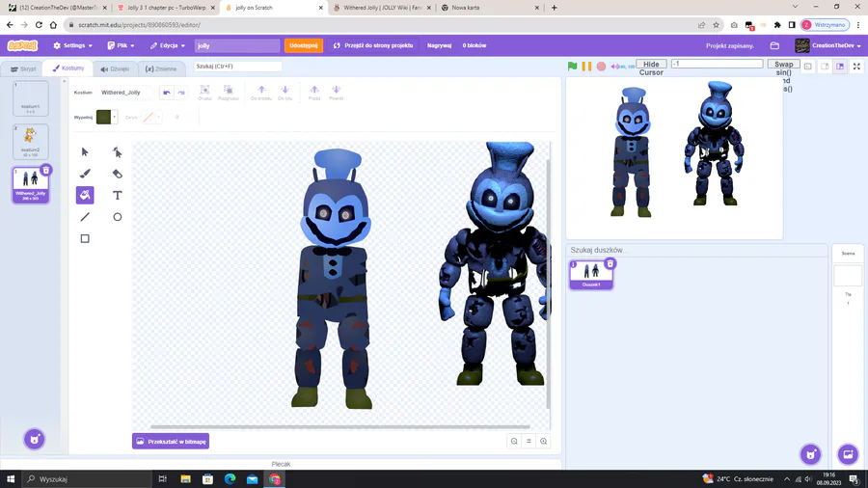
Task: Select the Line tool
Action: (85, 217)
